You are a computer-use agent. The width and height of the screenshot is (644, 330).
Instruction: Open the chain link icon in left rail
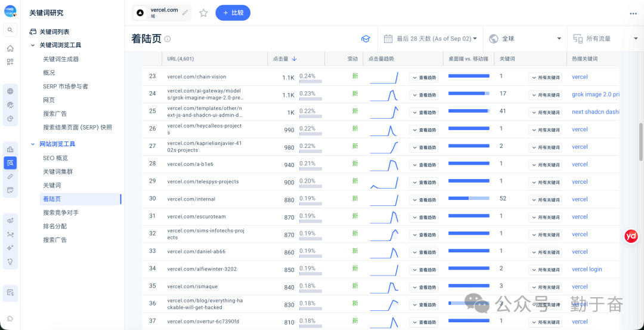click(x=10, y=177)
